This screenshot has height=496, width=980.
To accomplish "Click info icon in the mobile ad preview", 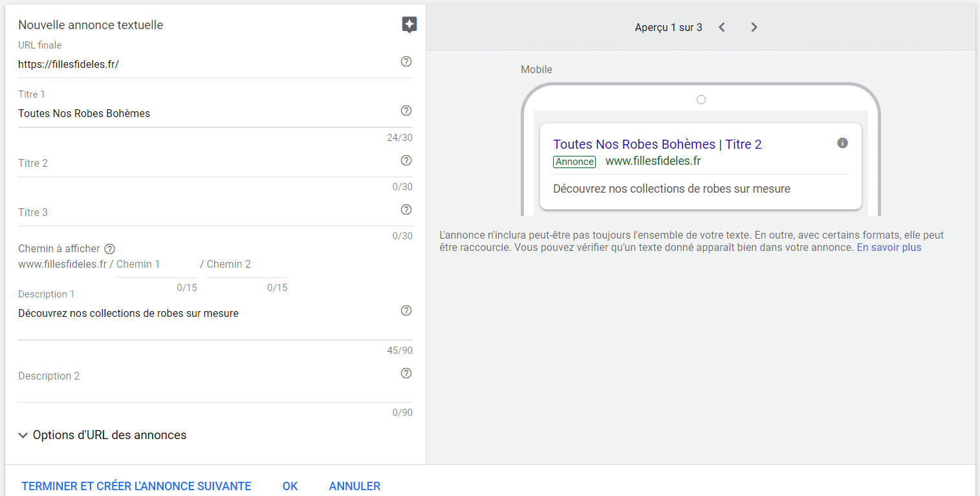I will click(842, 143).
